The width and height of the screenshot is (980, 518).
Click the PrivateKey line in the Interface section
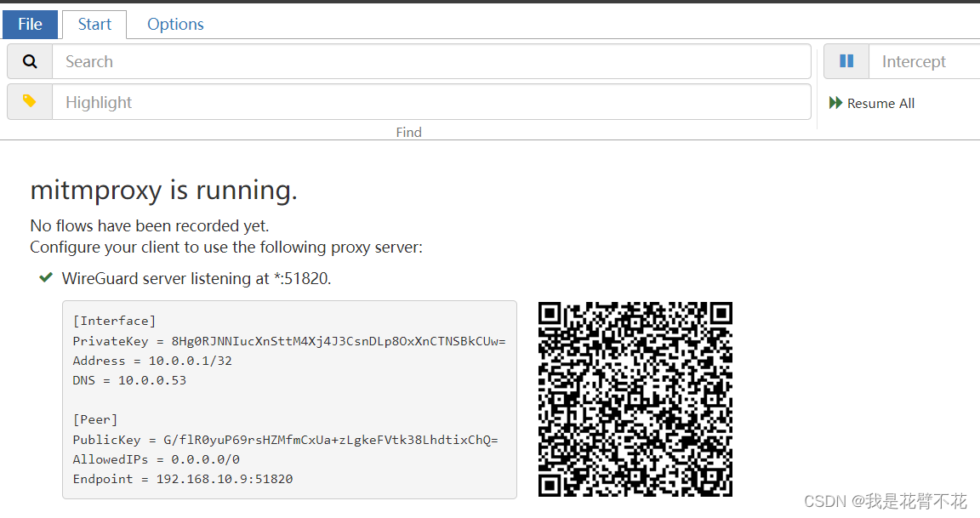coord(289,340)
